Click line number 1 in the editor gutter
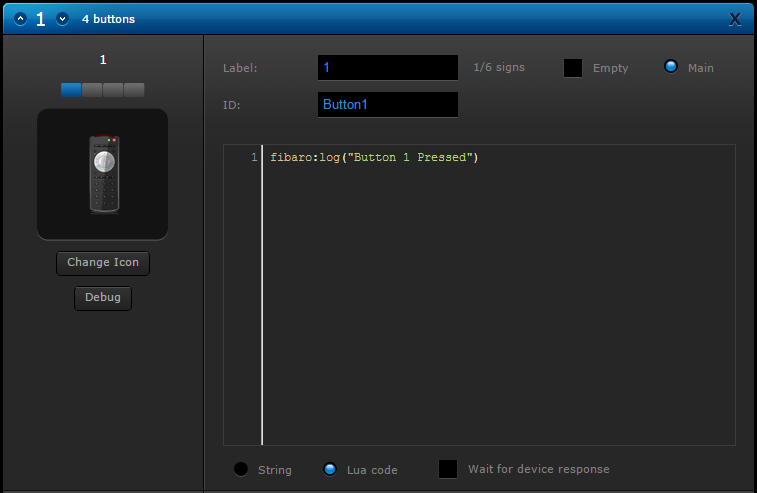 coord(253,158)
